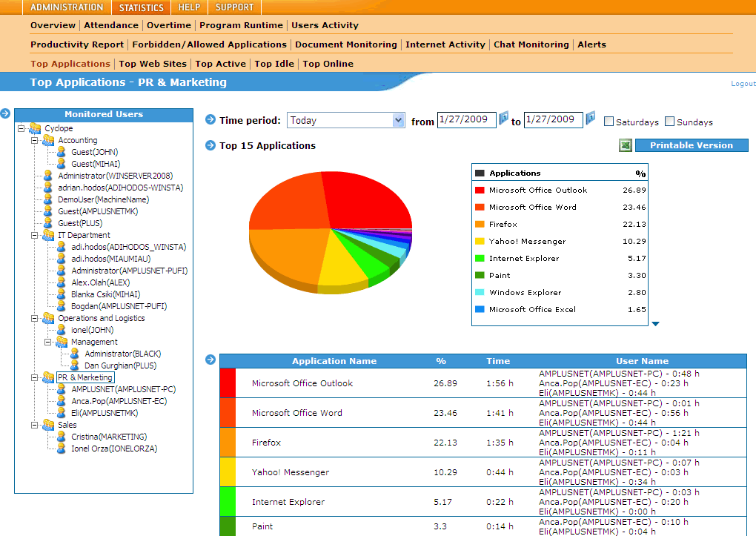Collapse the Sales tree node

[34, 425]
